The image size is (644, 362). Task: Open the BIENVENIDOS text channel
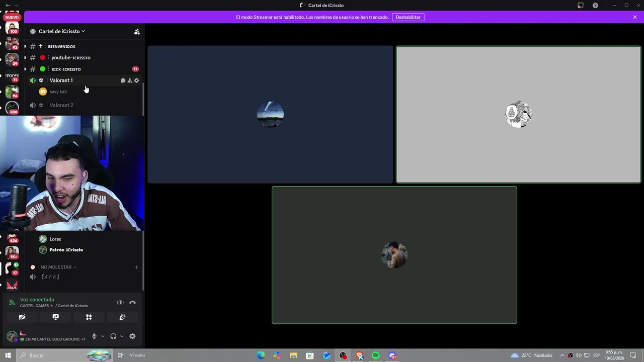pos(83,46)
